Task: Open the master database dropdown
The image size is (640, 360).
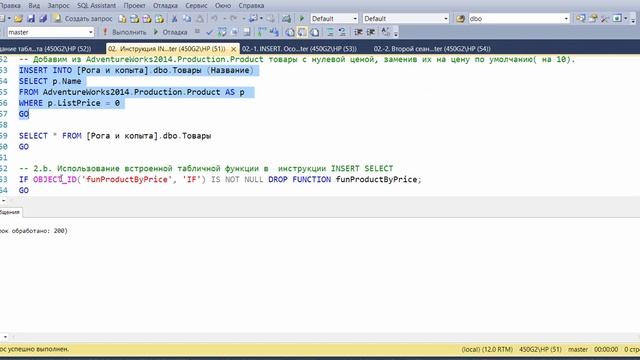Action: (51, 32)
